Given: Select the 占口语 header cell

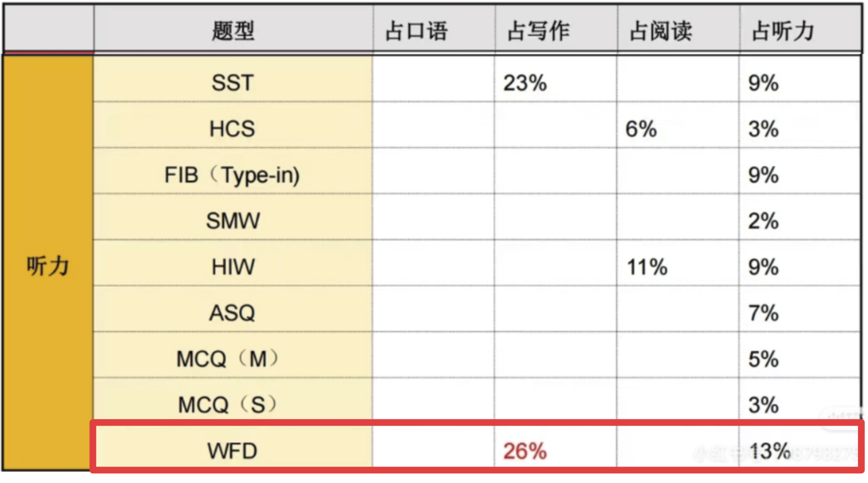Looking at the screenshot, I should coord(417,31).
